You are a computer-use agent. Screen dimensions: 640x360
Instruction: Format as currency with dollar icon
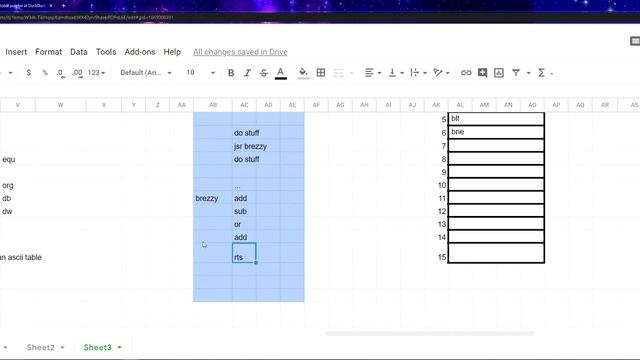28,73
